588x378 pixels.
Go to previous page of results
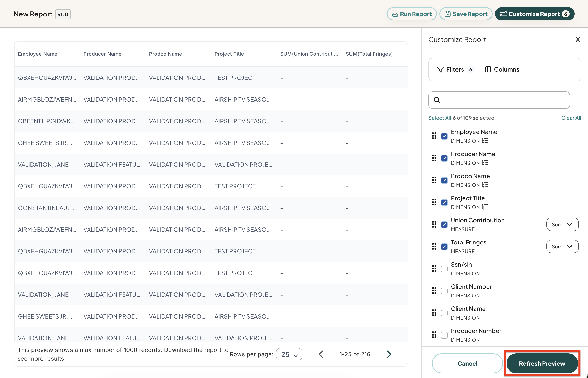pos(321,354)
